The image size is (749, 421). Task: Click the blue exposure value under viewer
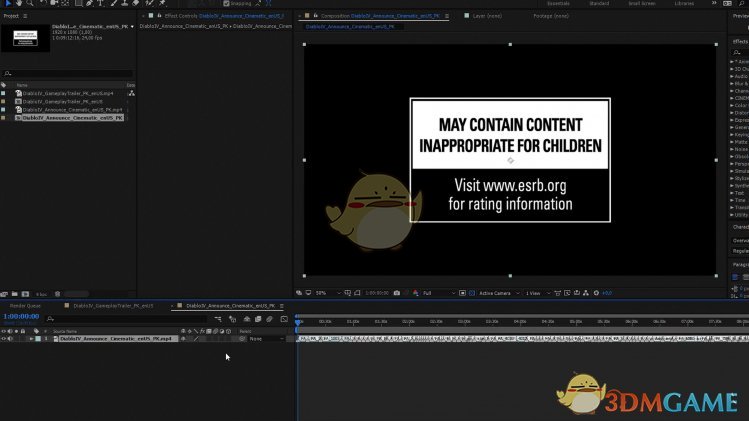(x=607, y=293)
